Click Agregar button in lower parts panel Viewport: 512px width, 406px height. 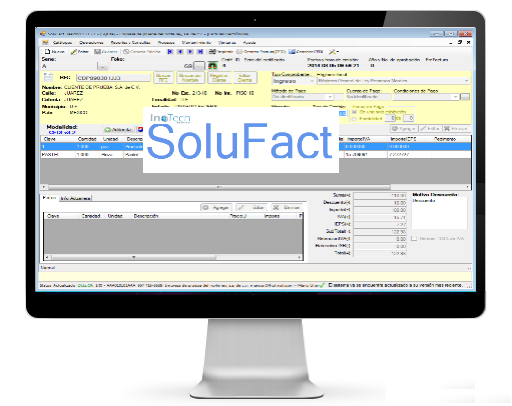(x=216, y=207)
